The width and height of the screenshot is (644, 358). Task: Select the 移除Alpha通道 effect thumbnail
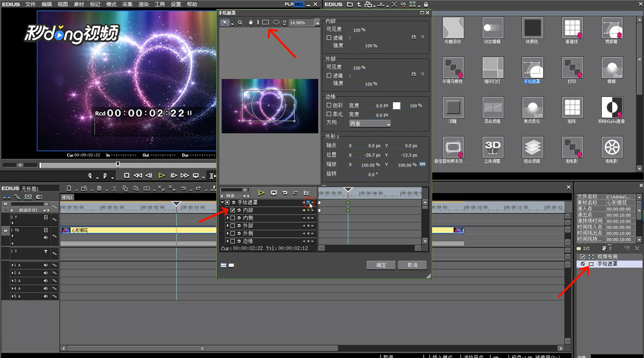(612, 110)
